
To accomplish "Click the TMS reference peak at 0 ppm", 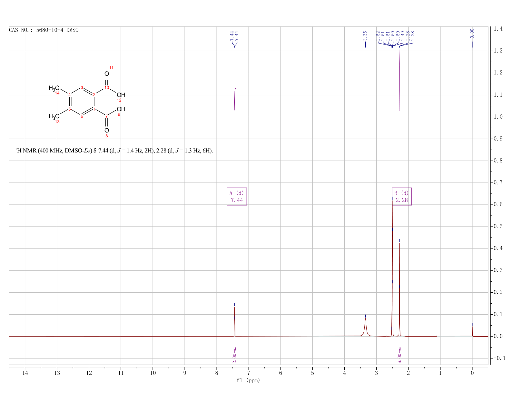I will (x=472, y=331).
